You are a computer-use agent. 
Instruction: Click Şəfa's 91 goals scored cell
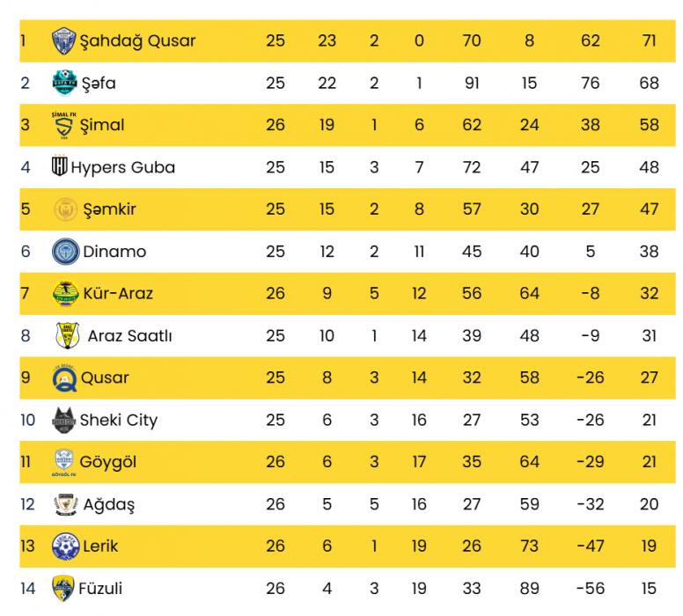click(x=472, y=84)
